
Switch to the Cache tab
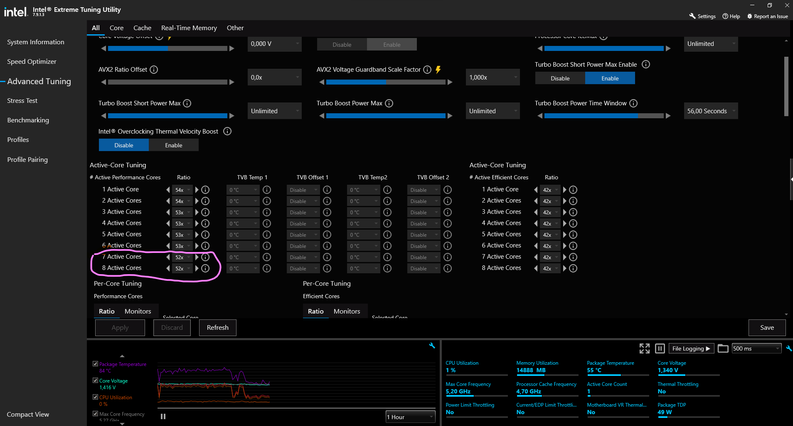[142, 28]
